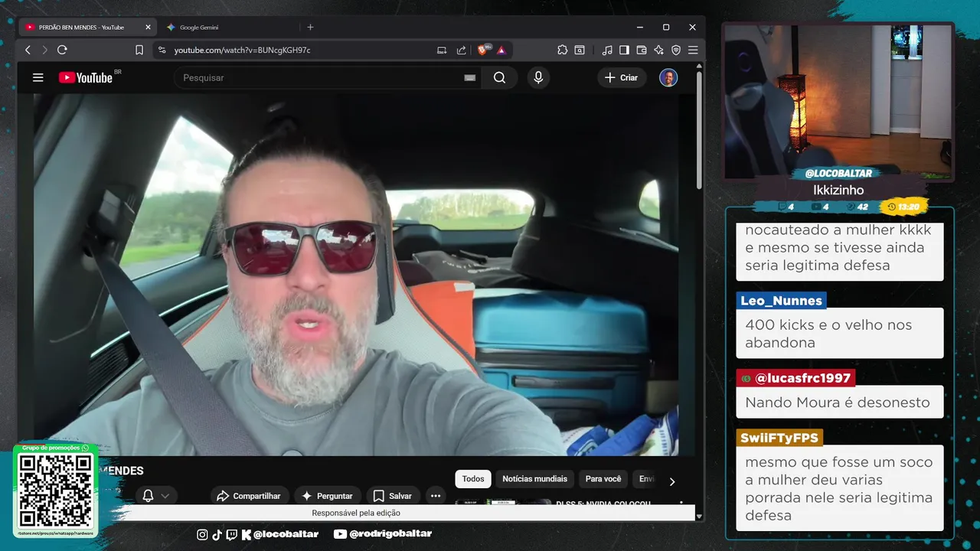The height and width of the screenshot is (551, 980).
Task: Click the Ikkizinho name label
Action: (x=838, y=190)
